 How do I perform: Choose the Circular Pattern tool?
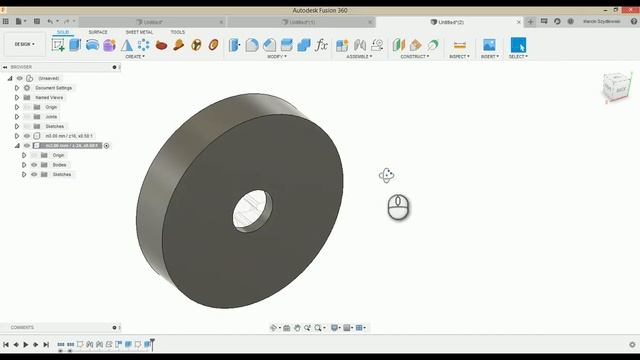click(143, 45)
